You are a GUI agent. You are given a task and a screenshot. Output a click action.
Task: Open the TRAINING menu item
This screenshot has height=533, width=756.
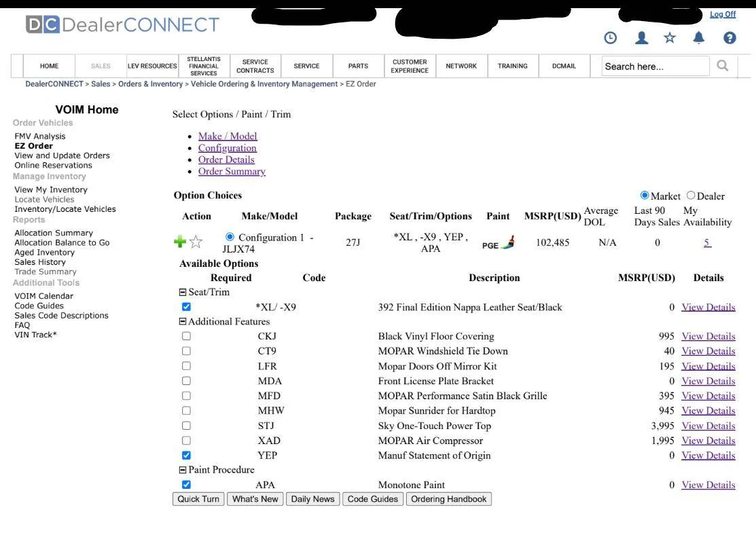(x=513, y=66)
